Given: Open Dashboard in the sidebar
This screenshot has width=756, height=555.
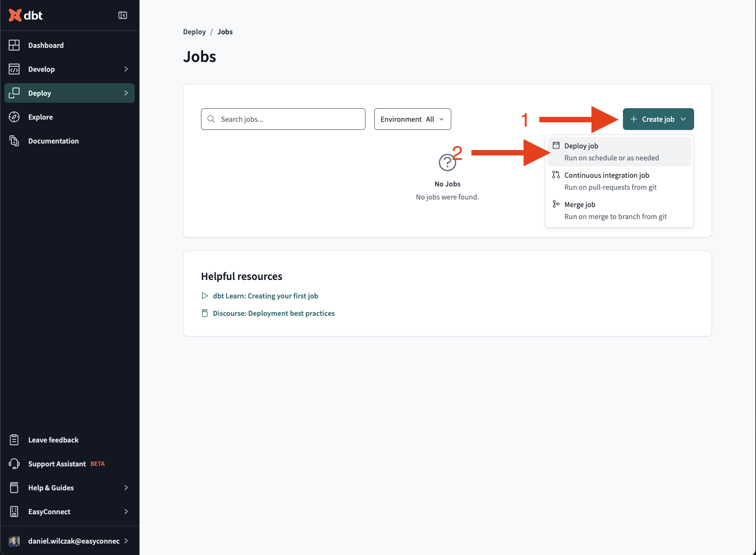Looking at the screenshot, I should 70,45.
